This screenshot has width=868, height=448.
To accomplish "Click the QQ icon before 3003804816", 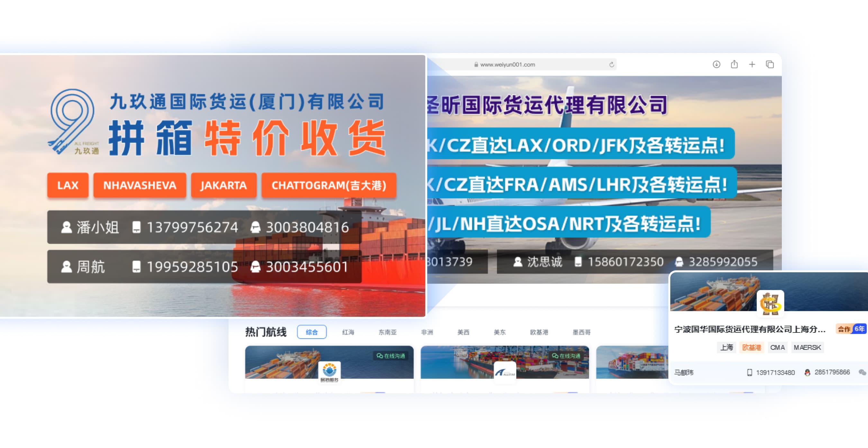I will point(255,227).
